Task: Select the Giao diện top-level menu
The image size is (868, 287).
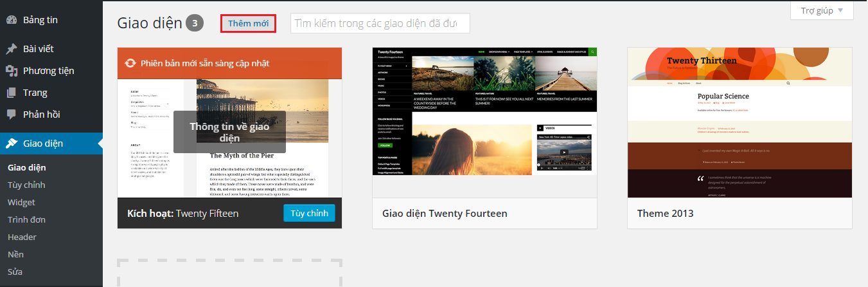Action: (51, 143)
